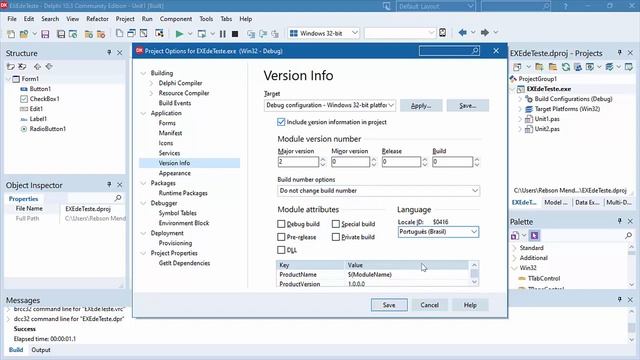
Task: Click the Pause icon in the toolbar
Action: (x=222, y=33)
